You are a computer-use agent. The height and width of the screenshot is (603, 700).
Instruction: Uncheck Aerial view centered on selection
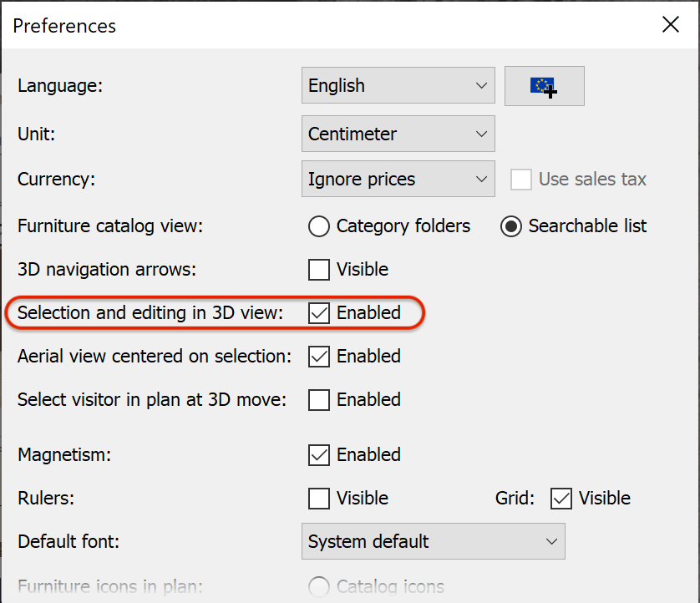318,357
